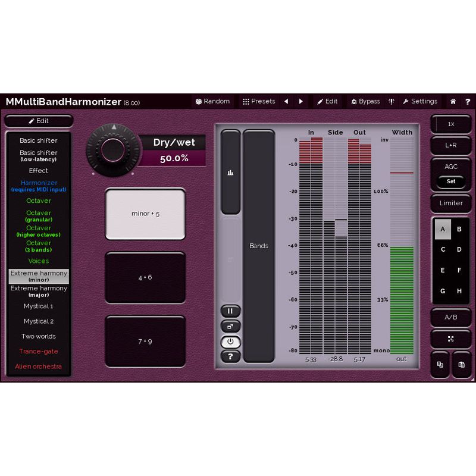Click the meter view icon button
This screenshot has width=476, height=476.
click(x=230, y=173)
